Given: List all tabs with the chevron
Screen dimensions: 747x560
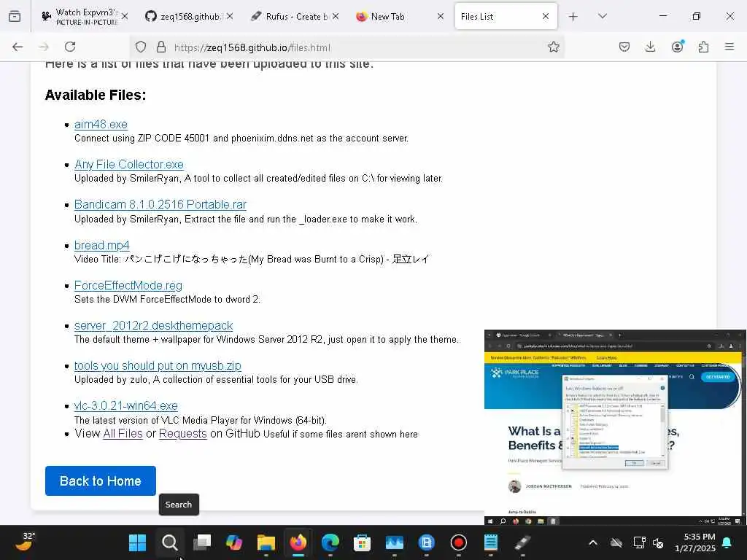Looking at the screenshot, I should click(x=603, y=16).
